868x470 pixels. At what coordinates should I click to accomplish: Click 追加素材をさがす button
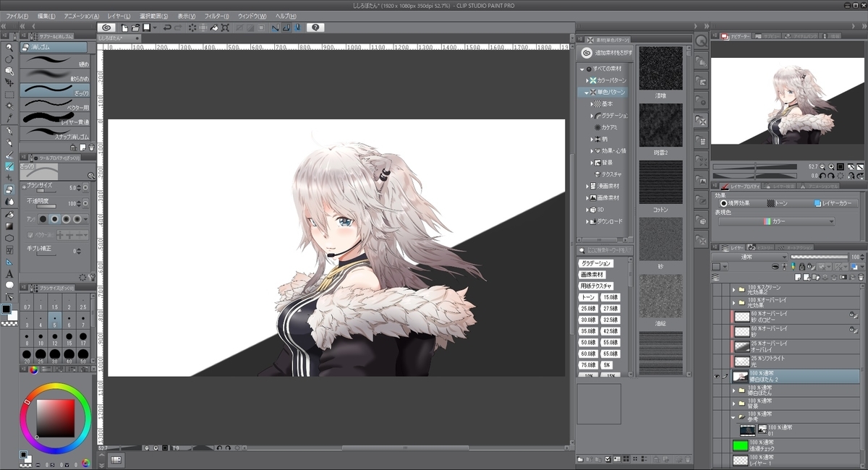pos(605,52)
